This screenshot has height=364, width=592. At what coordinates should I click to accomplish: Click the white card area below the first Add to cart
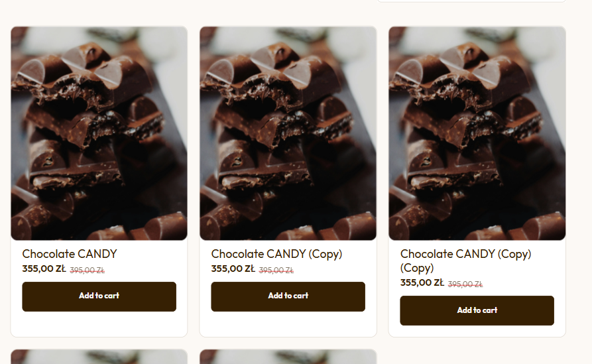tap(99, 324)
